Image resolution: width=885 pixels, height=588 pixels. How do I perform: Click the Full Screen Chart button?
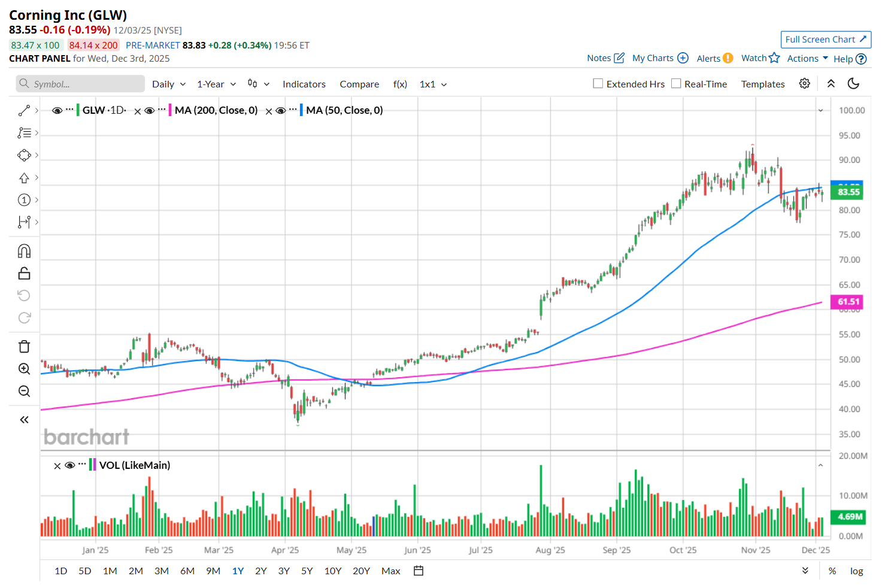(x=826, y=40)
